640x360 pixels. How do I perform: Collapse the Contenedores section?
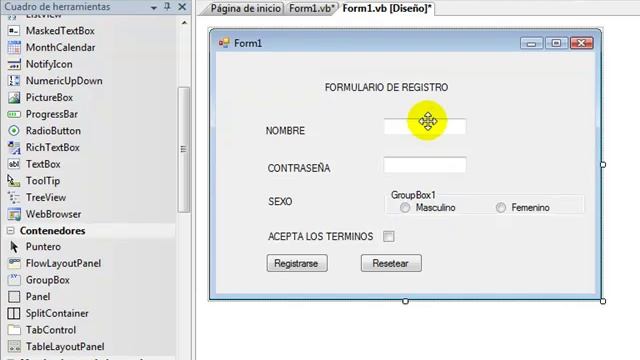click(x=11, y=231)
